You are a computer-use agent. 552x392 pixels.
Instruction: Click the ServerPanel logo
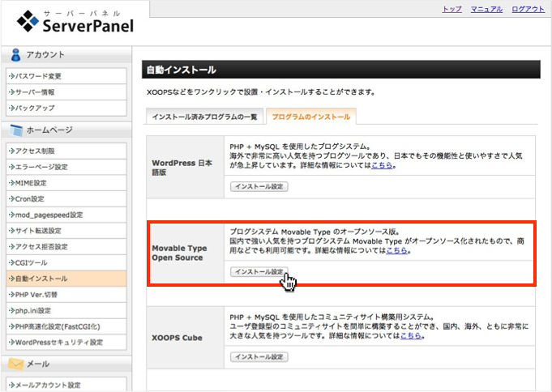point(75,22)
